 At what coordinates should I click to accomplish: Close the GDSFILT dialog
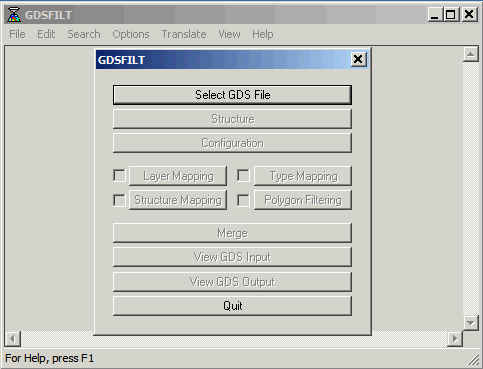[358, 59]
